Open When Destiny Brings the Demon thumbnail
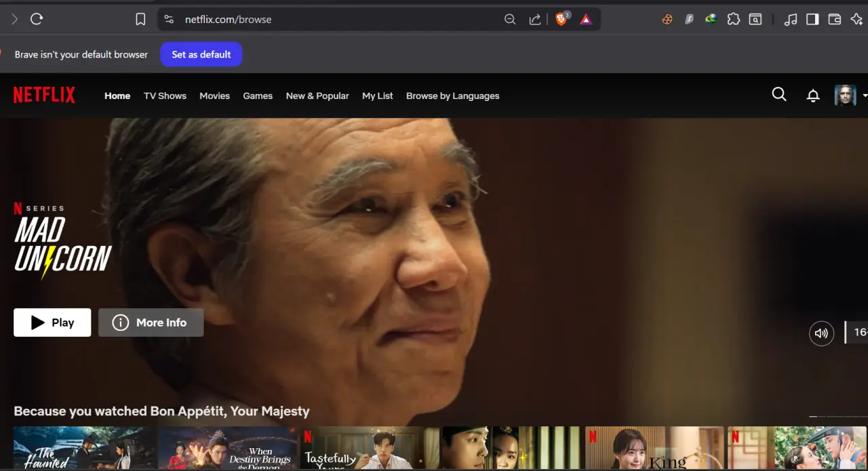868x471 pixels. (x=228, y=448)
